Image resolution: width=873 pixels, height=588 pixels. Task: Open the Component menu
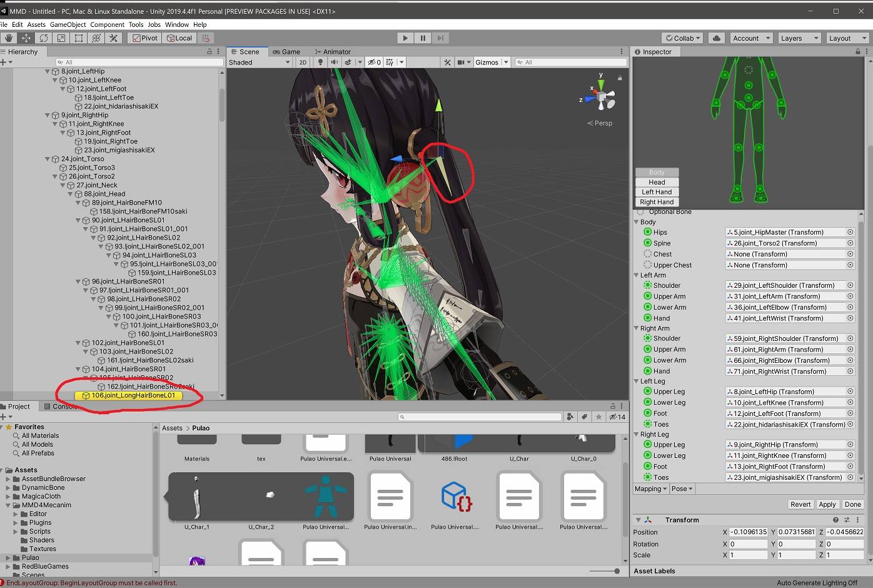(108, 24)
